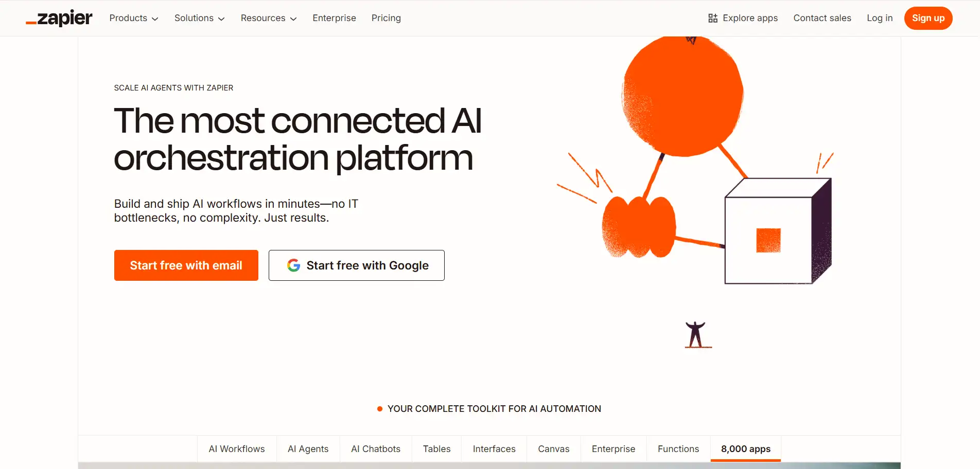Open the Pricing page
The image size is (980, 469).
point(386,18)
